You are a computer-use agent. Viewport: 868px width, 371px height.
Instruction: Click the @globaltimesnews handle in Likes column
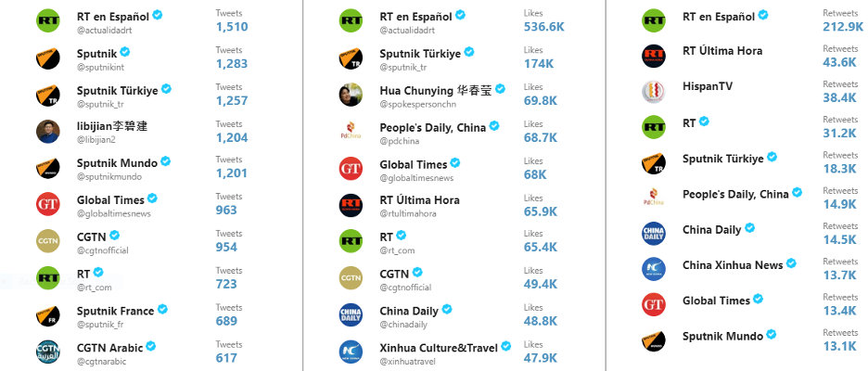tap(416, 178)
